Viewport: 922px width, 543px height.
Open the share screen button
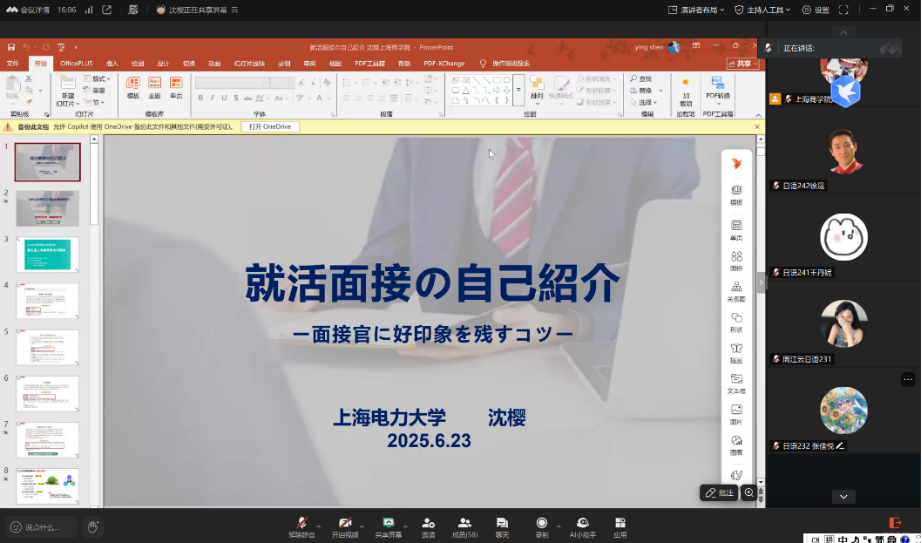pyautogui.click(x=388, y=523)
